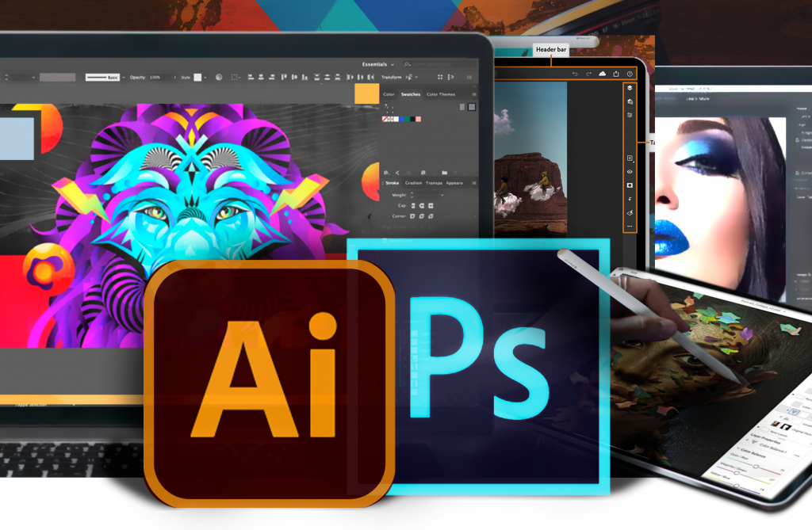Click the Search Adobe Stock field
This screenshot has width=812, height=530.
[x=439, y=64]
